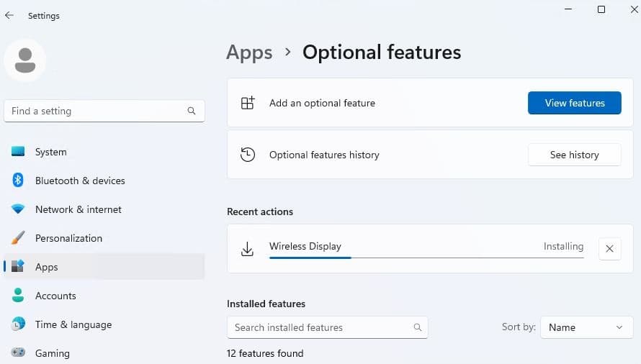Click the Bluetooth icon in sidebar
The image size is (641, 364).
tap(18, 180)
